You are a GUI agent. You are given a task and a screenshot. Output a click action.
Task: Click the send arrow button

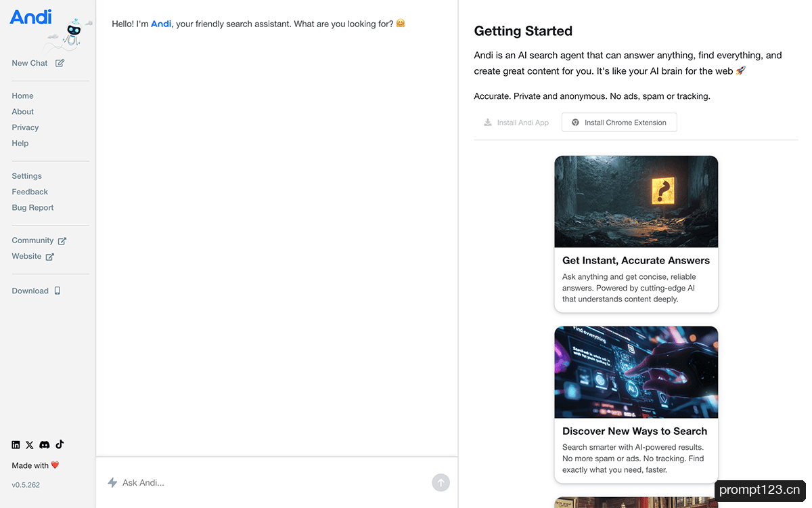441,483
